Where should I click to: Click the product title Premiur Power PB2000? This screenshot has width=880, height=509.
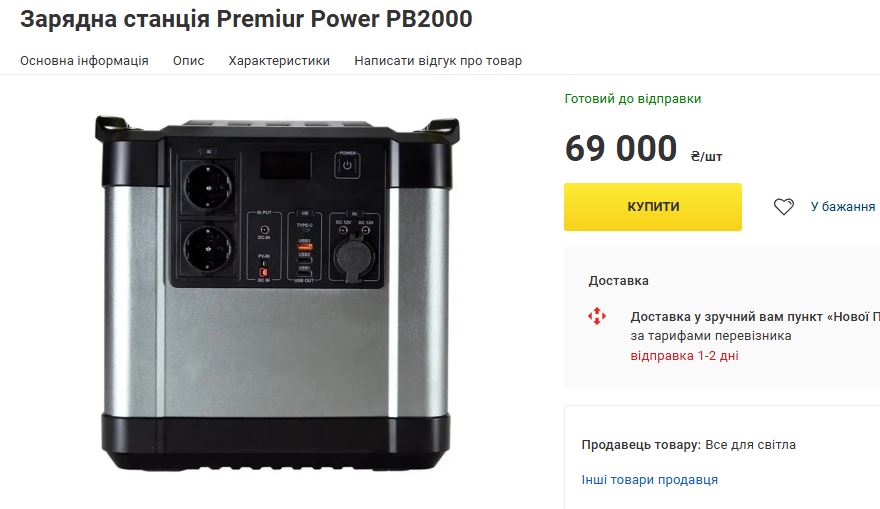point(246,19)
